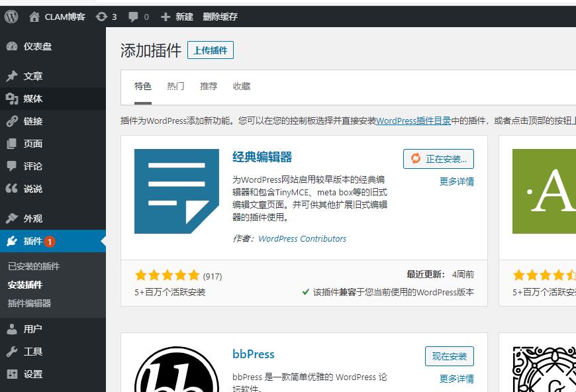Image resolution: width=576 pixels, height=392 pixels.
Task: Click the 插件 plug icon
Action: click(12, 241)
